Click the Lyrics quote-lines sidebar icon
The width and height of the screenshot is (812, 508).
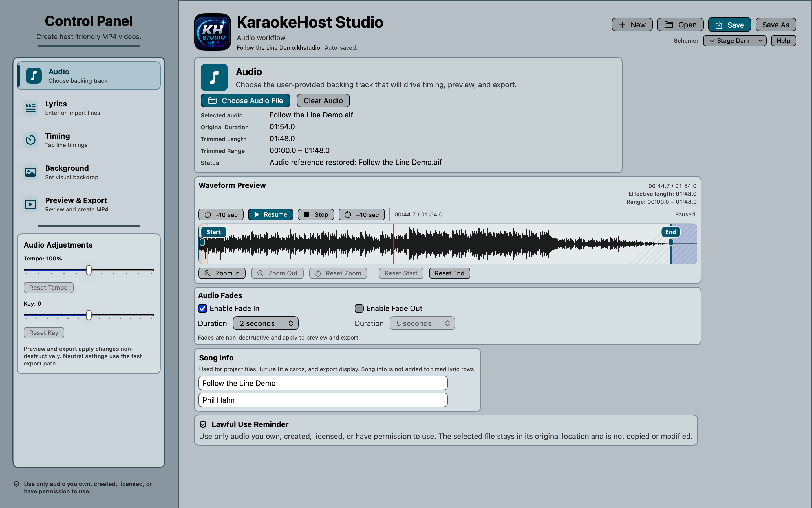(x=30, y=108)
